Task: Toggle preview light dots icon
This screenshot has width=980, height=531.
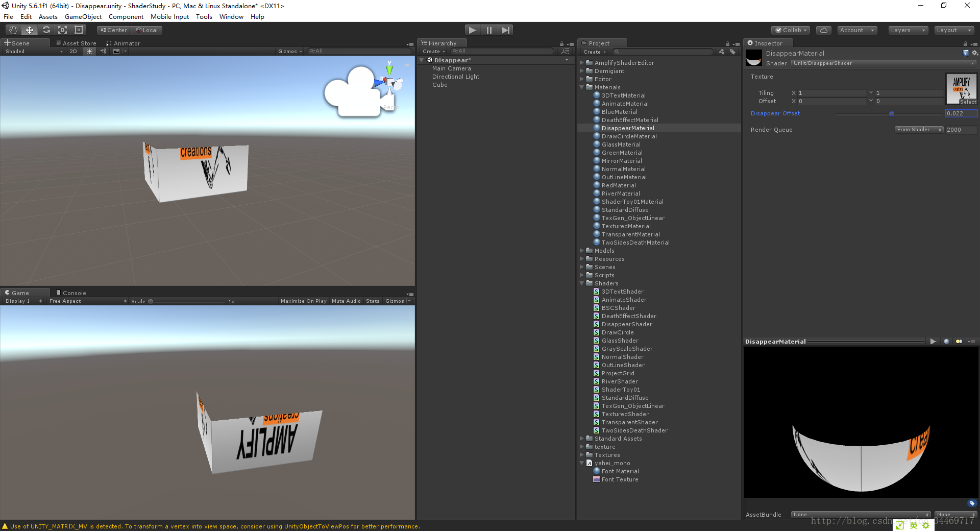Action: tap(959, 342)
